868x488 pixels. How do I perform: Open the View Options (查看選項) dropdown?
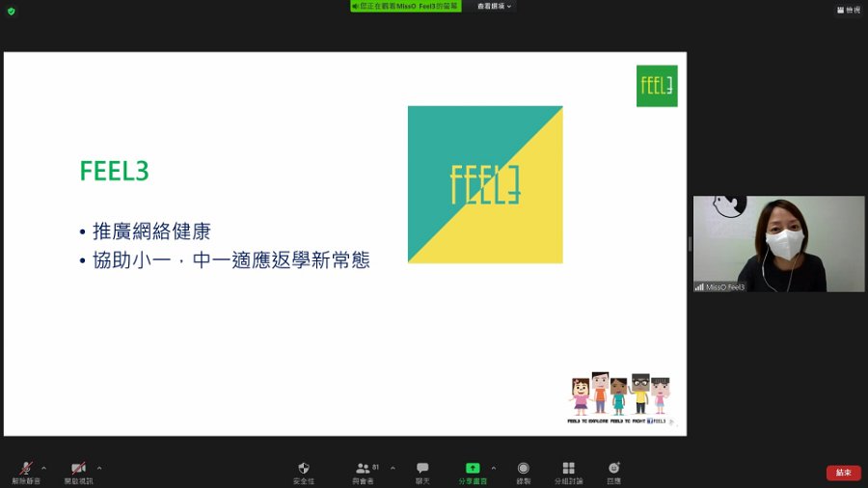click(x=495, y=6)
